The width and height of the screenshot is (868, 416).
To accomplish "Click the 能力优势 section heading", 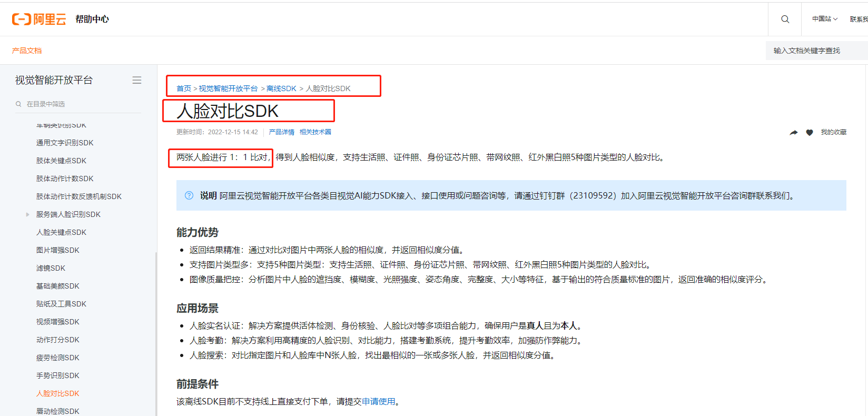I will 198,232.
